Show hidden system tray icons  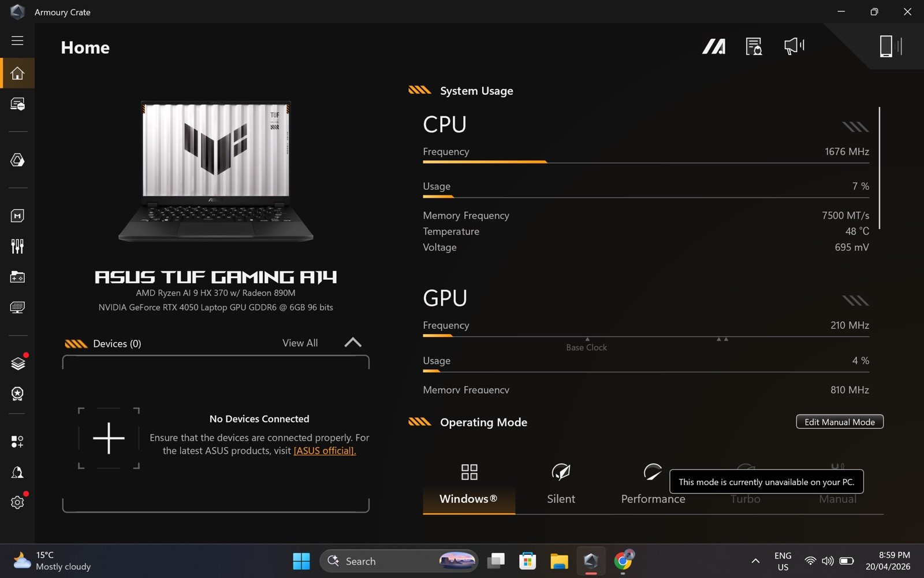pos(755,561)
